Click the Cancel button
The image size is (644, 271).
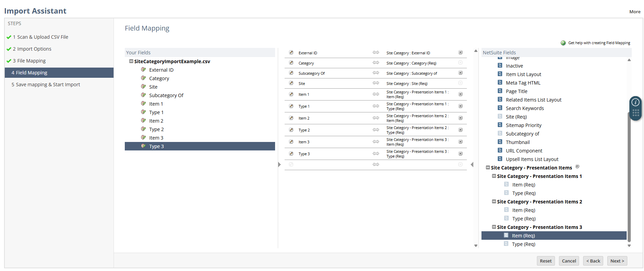569,261
